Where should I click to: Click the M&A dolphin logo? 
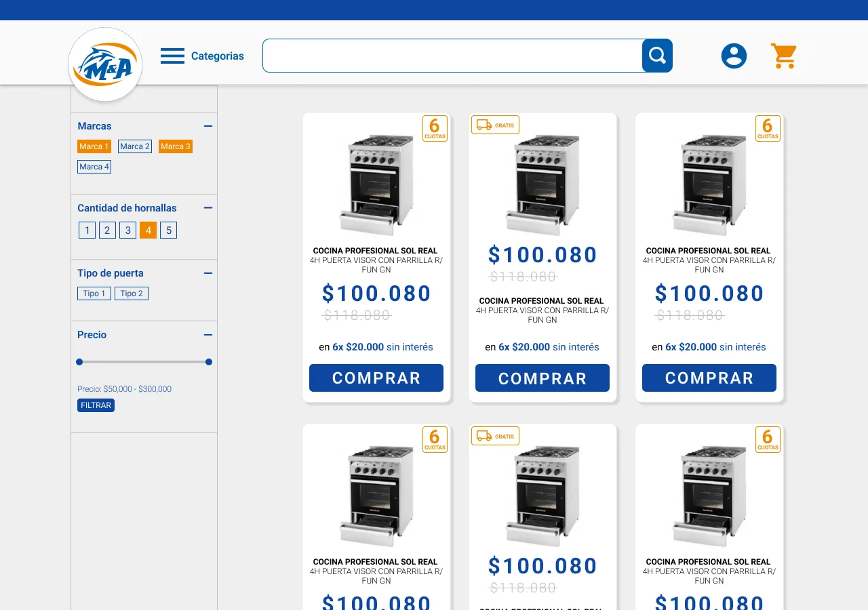point(105,64)
